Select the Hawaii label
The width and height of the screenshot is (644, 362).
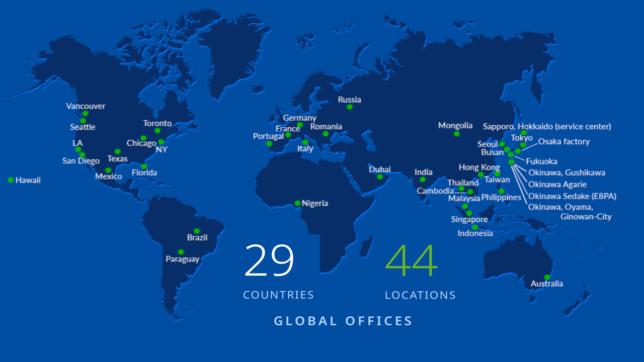pos(28,180)
